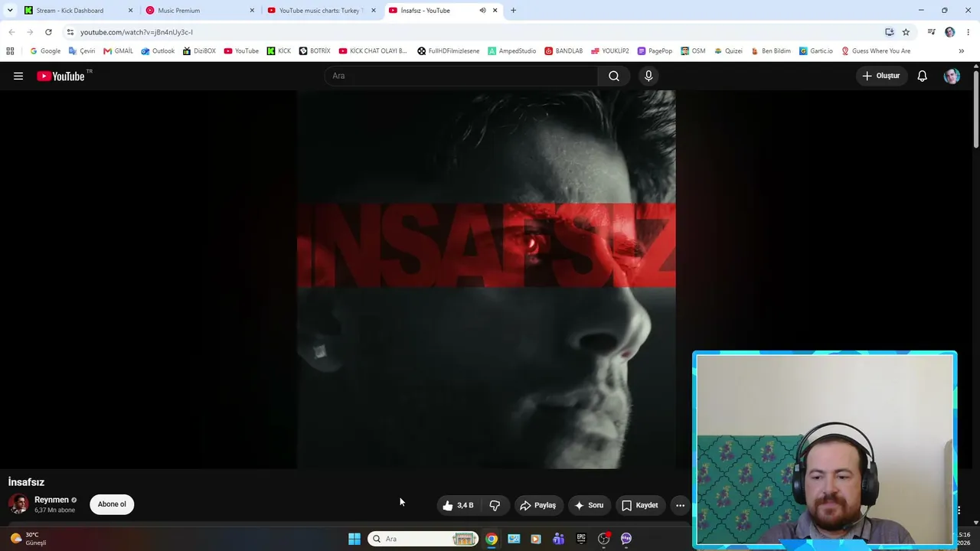Focus the YouTube search field
Image resolution: width=980 pixels, height=551 pixels.
point(462,76)
